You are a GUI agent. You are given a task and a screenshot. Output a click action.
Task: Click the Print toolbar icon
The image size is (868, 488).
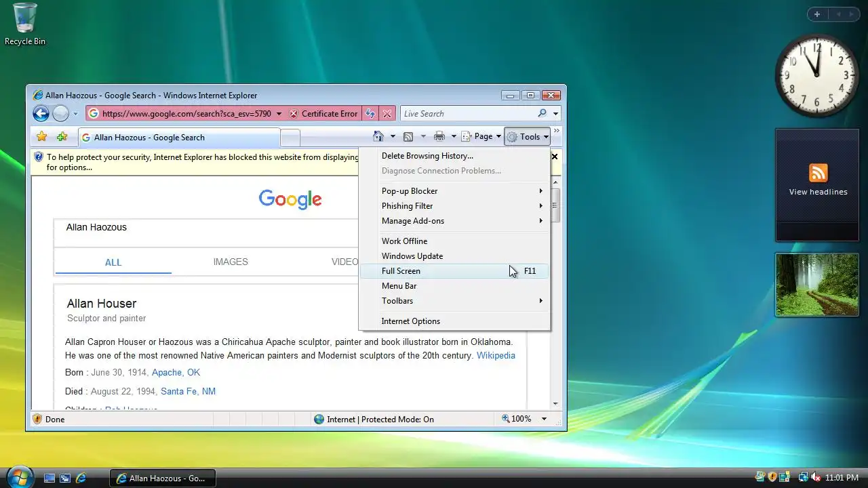pyautogui.click(x=439, y=137)
